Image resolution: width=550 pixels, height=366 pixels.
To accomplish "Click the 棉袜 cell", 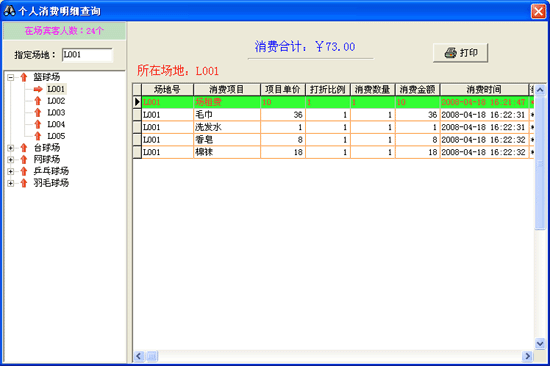I will click(227, 152).
